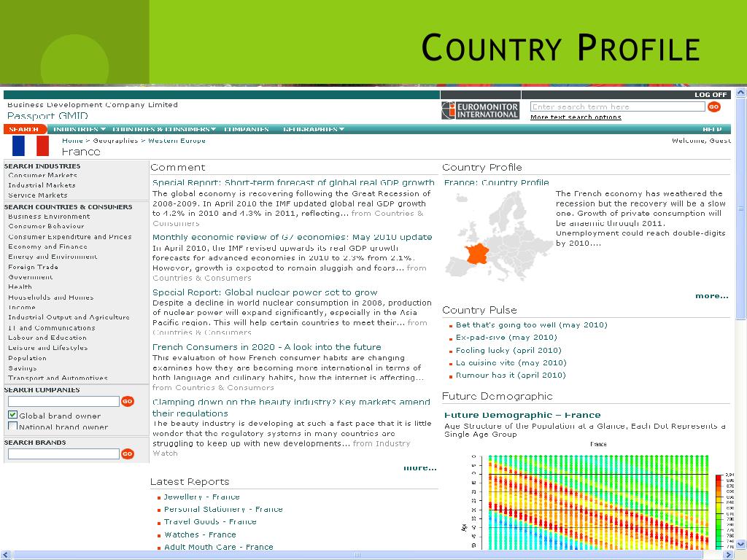Screen dimensions: 747x560
Task: Open the Companies menu item
Action: click(x=247, y=129)
